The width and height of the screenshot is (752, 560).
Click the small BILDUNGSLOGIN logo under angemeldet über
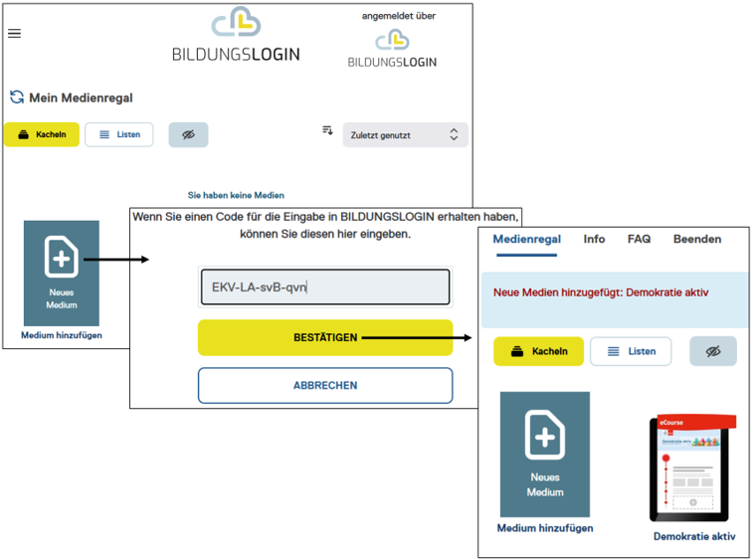392,49
